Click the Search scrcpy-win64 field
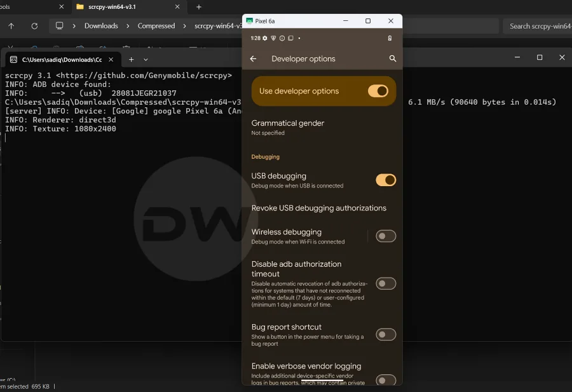Screen dimensions: 572x392 tap(537, 26)
